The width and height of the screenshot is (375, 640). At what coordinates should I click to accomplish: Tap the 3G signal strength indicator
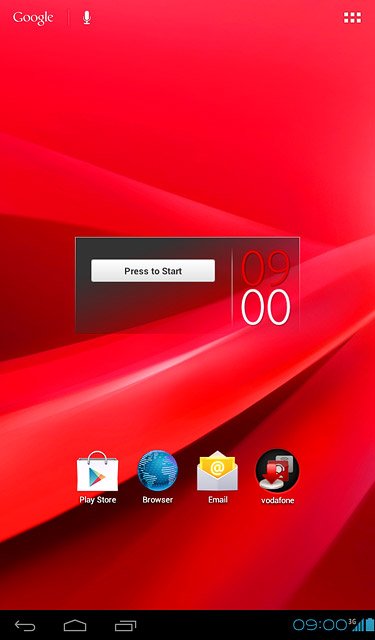pyautogui.click(x=356, y=624)
